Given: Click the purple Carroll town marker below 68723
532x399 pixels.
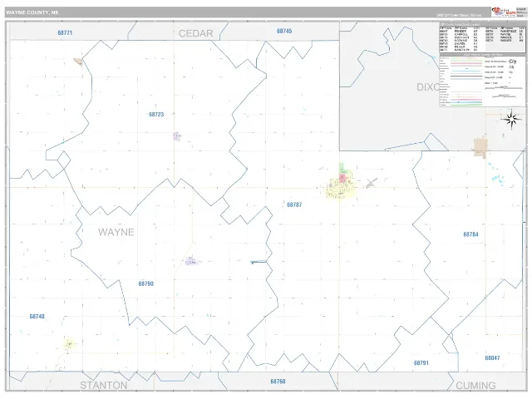Looking at the screenshot, I should tap(176, 136).
